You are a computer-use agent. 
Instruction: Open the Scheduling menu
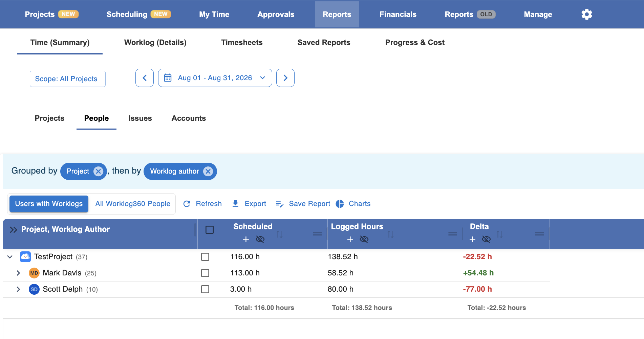coord(138,14)
